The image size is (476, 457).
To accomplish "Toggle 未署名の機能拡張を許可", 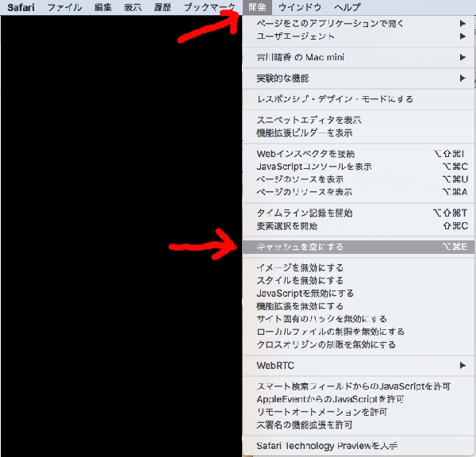I will (359, 424).
